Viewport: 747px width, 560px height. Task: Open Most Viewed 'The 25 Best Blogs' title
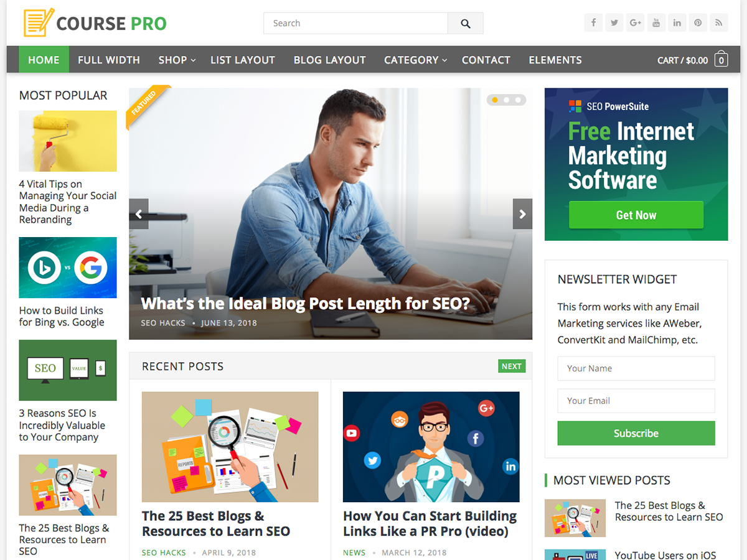669,511
